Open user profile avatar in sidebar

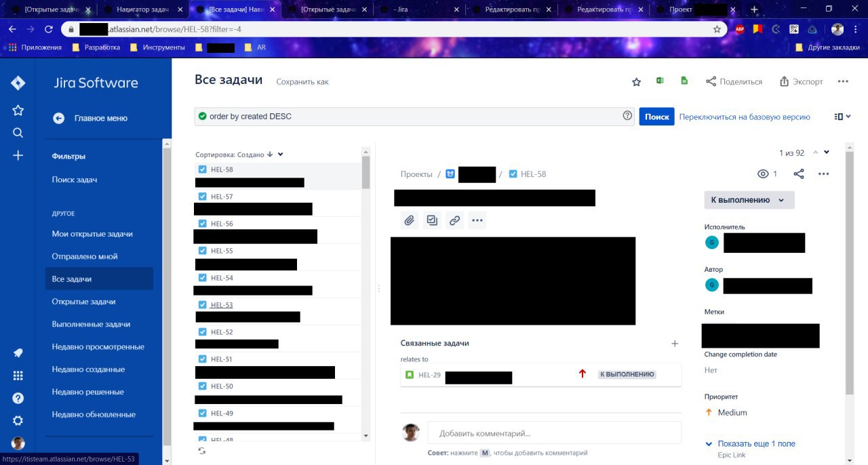[x=18, y=443]
